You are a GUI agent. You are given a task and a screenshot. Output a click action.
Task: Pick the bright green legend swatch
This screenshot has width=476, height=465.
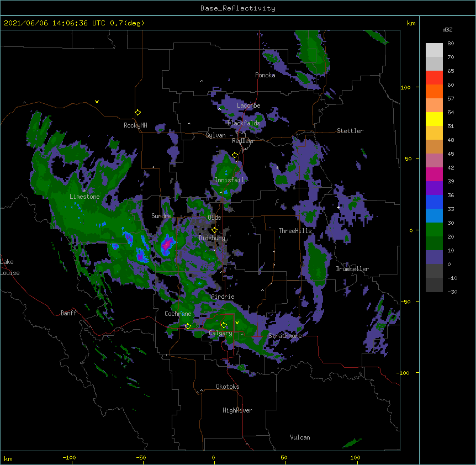(434, 230)
